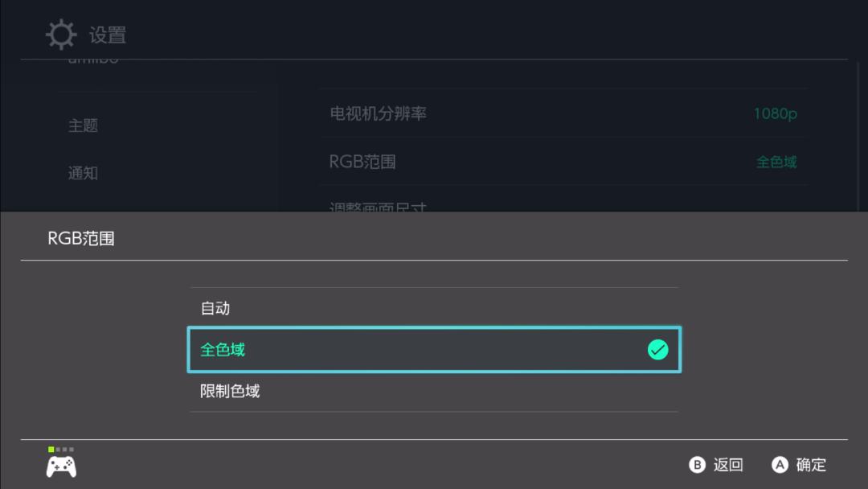Click the last gray player slot indicator
This screenshot has width=868, height=489.
72,450
